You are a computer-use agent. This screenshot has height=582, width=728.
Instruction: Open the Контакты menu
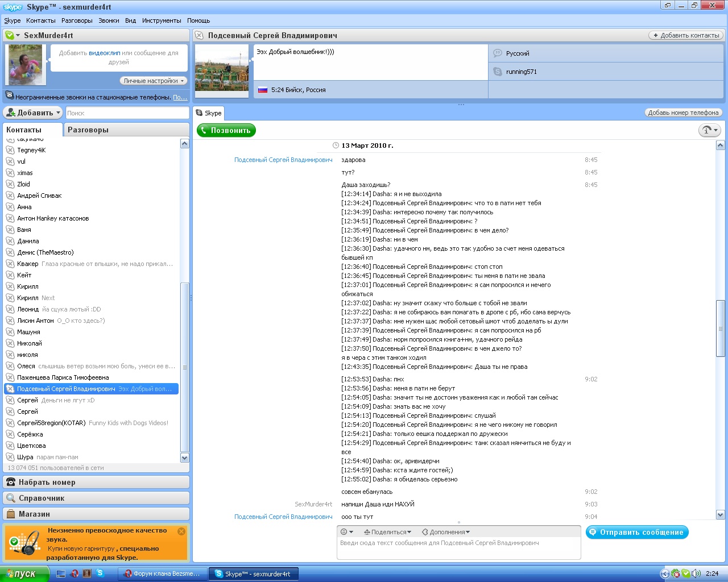41,20
